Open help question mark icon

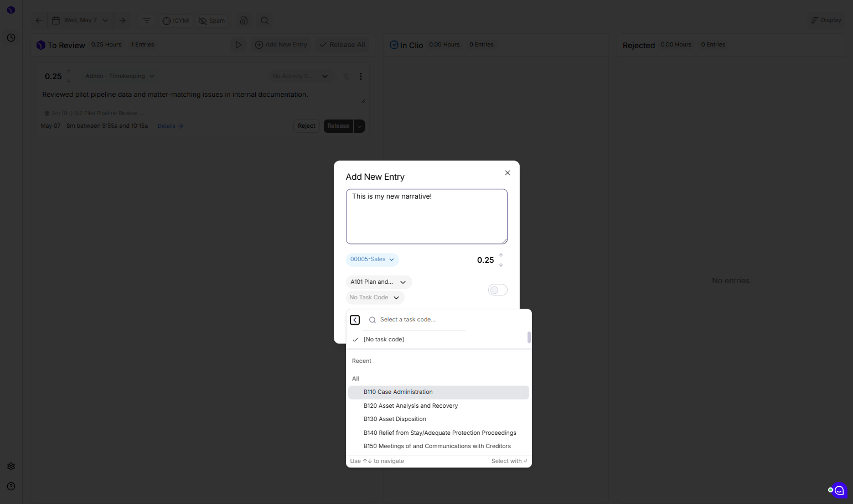11,486
